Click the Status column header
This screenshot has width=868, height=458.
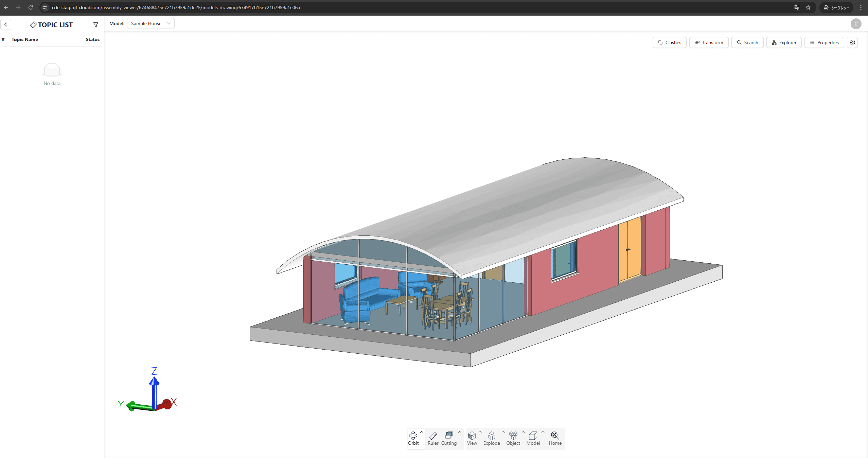click(92, 39)
